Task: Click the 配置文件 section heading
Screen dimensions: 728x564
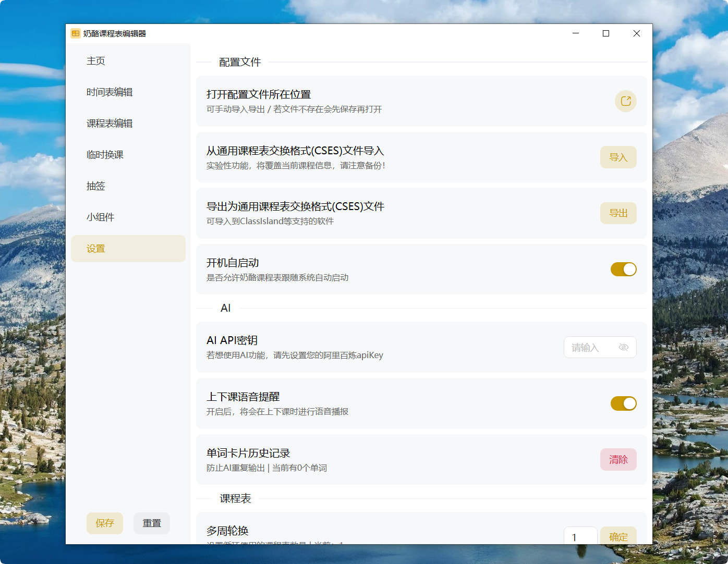Action: pyautogui.click(x=240, y=62)
